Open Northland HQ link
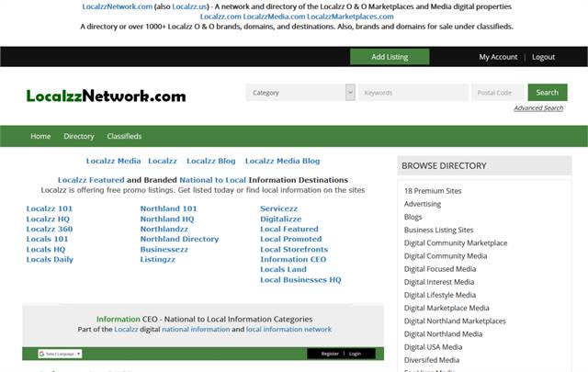Viewport: 588px width, 372px height. [167, 219]
